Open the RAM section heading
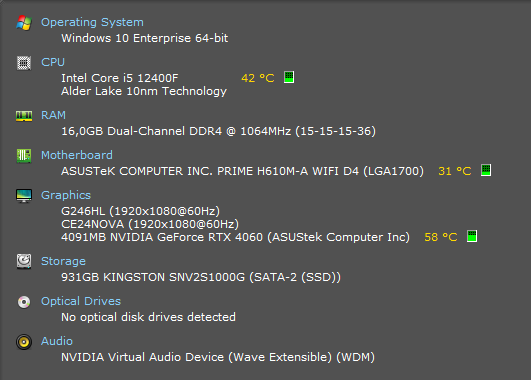The height and width of the screenshot is (380, 531). (53, 115)
